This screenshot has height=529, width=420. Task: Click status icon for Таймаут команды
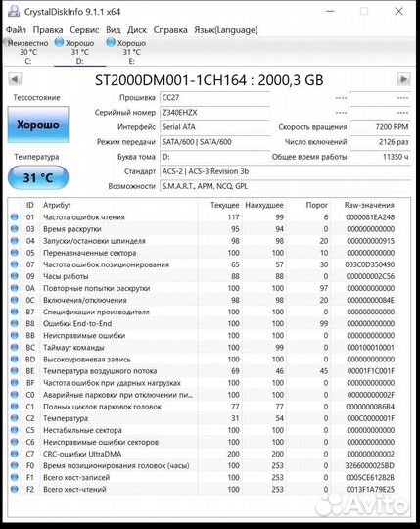[15, 347]
